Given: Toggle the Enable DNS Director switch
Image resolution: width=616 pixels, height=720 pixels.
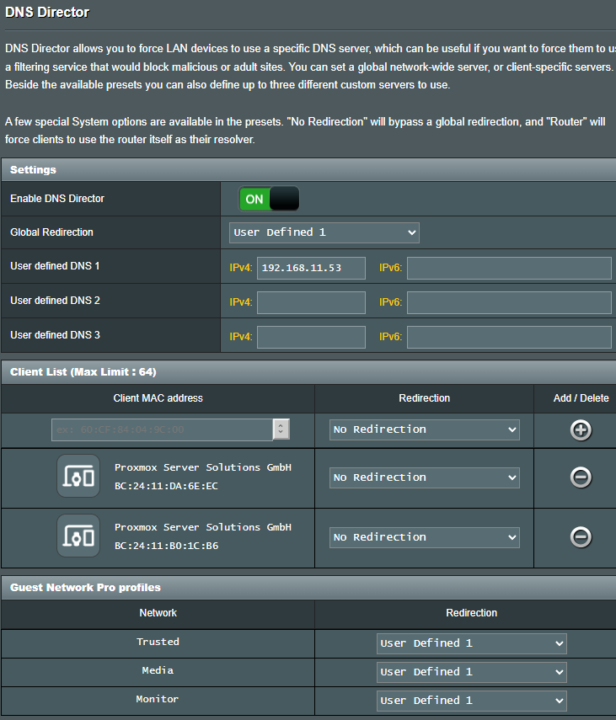Looking at the screenshot, I should click(269, 199).
